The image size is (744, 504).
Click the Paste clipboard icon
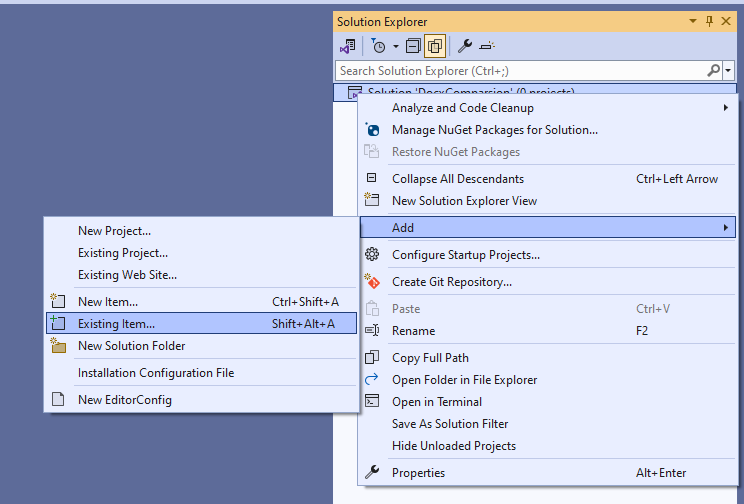(372, 308)
